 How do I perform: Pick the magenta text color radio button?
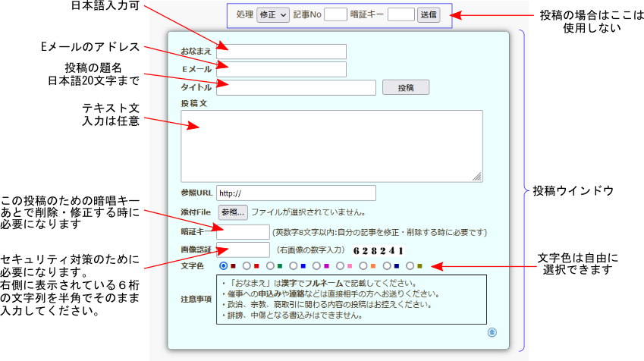[x=317, y=266]
